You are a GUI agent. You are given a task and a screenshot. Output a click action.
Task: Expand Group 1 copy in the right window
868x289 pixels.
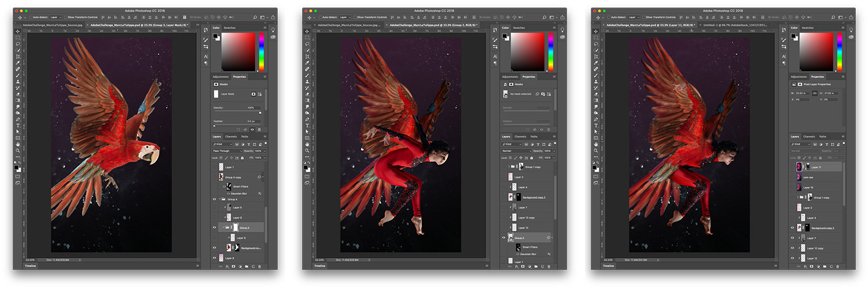pyautogui.click(x=798, y=197)
